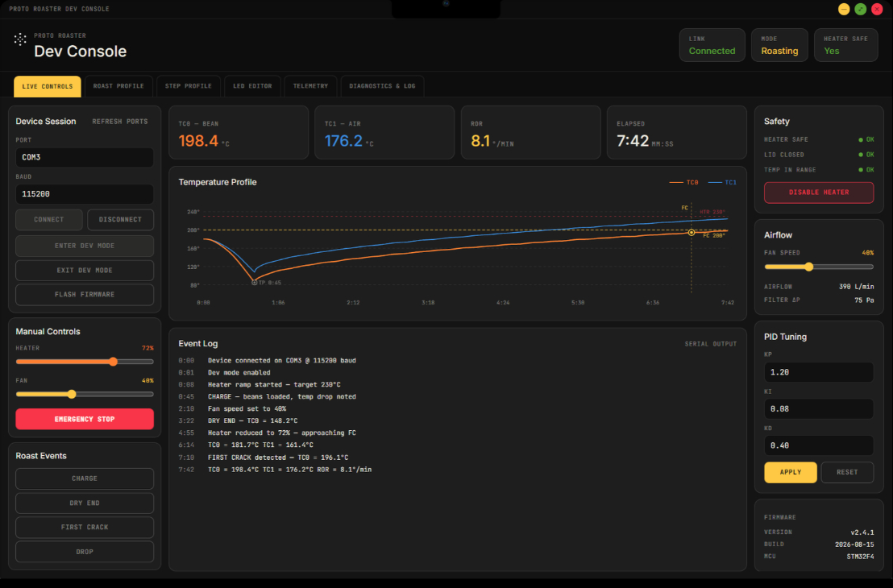Click the firmware version v2.4.1 value
Image resolution: width=893 pixels, height=588 pixels.
click(x=862, y=532)
